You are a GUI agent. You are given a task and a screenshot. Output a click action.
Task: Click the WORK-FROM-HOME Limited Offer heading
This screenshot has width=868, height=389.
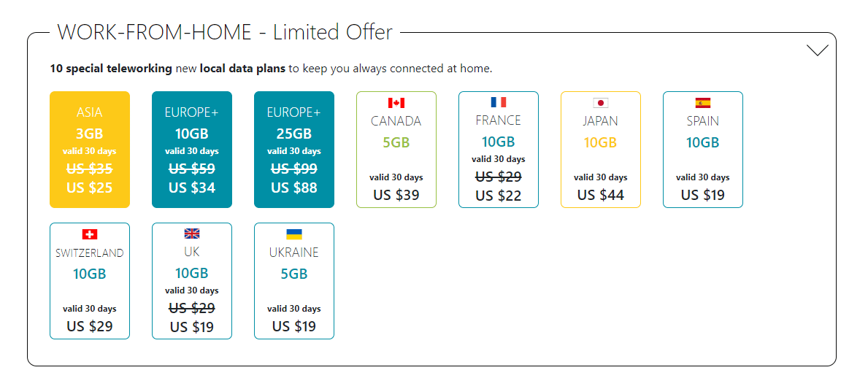point(225,32)
